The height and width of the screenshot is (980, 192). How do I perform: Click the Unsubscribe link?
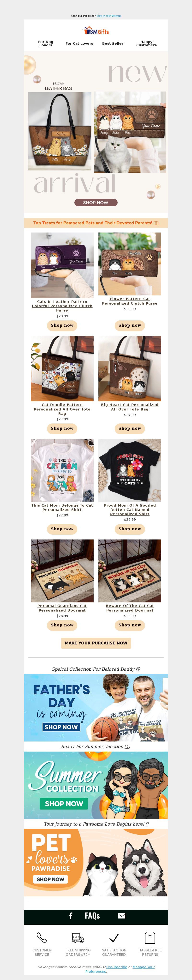(117, 967)
